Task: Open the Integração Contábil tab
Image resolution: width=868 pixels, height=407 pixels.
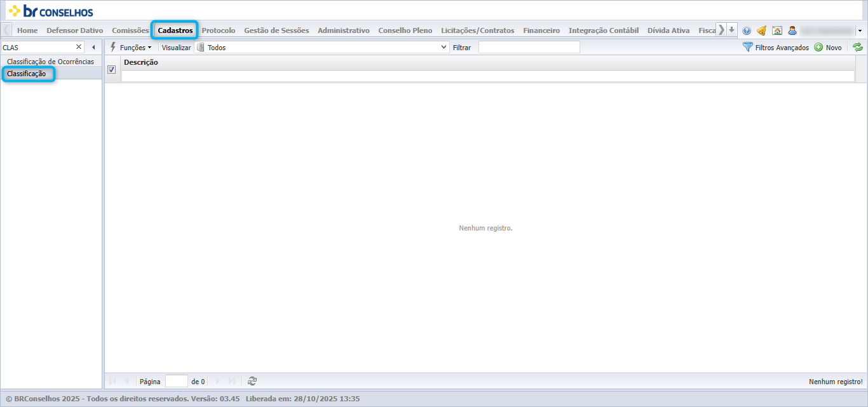Action: (x=604, y=30)
